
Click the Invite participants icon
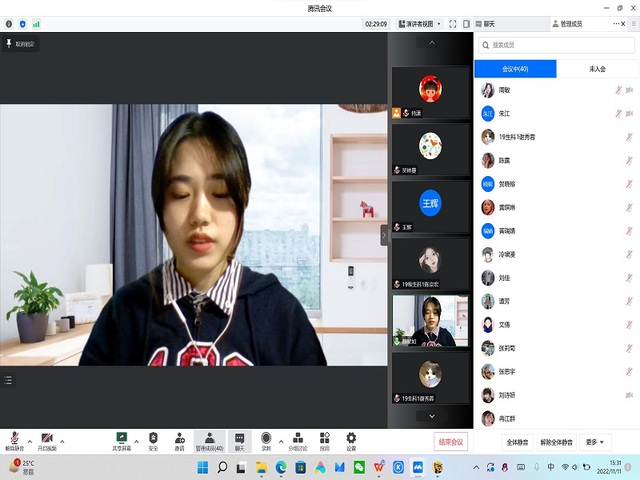[180, 439]
